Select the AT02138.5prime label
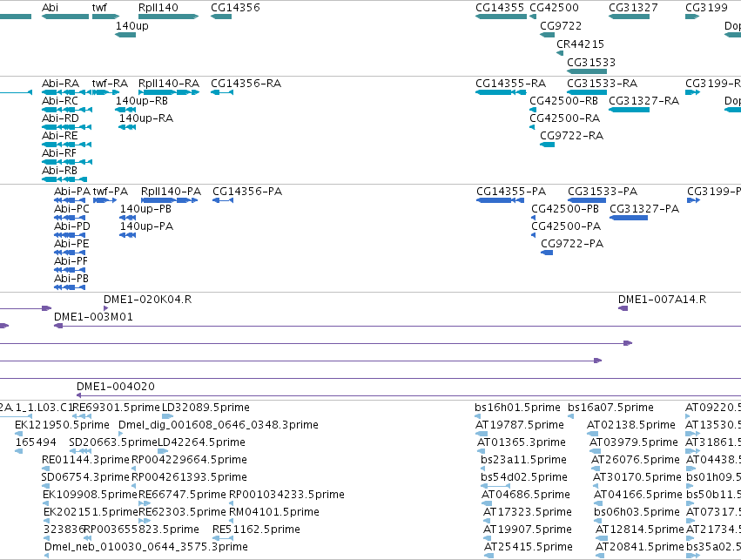 click(631, 425)
